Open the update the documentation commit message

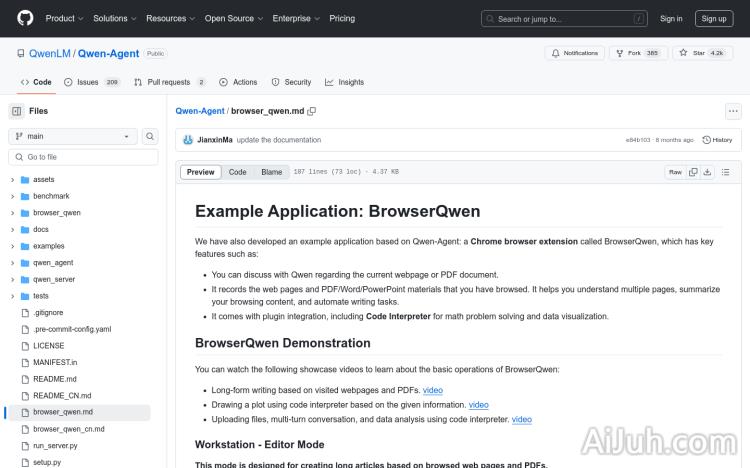tap(279, 140)
